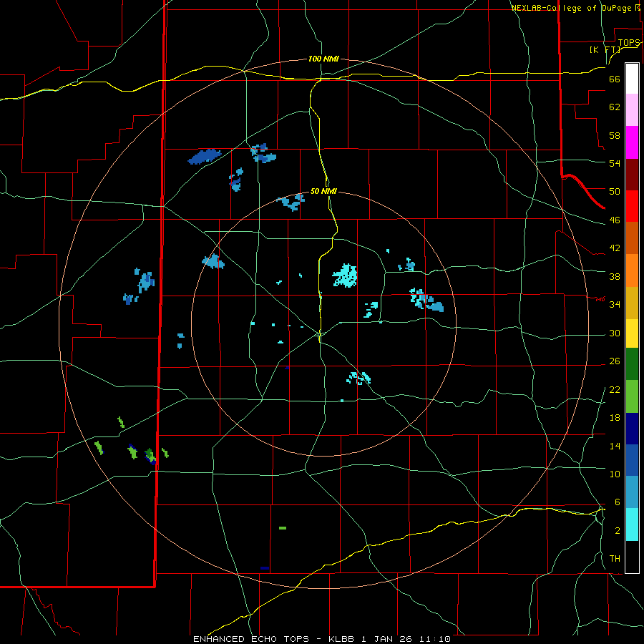644x644 pixels.
Task: Pick the bright orange legend swatch
Action: [x=632, y=270]
